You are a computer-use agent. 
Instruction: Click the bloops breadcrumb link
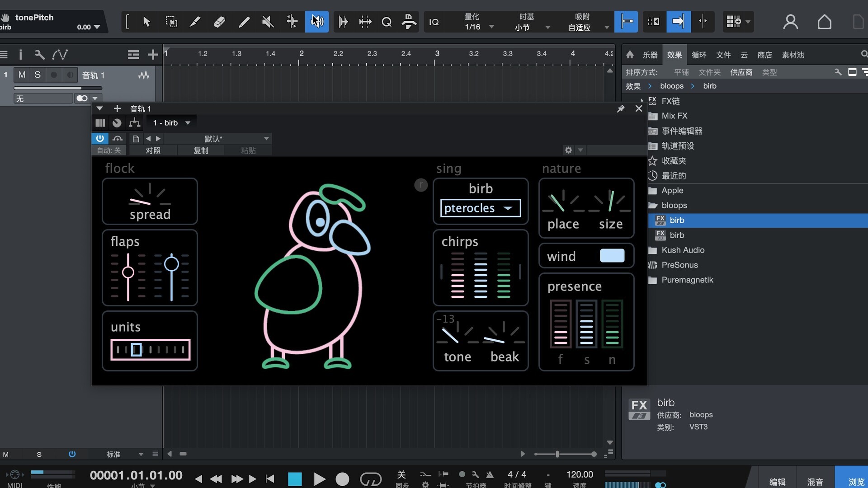672,86
